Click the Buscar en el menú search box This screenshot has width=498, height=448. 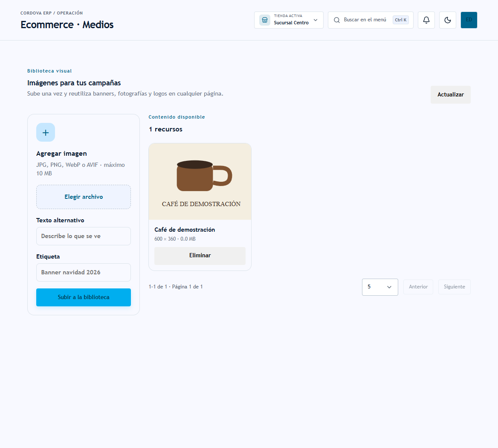(x=371, y=20)
